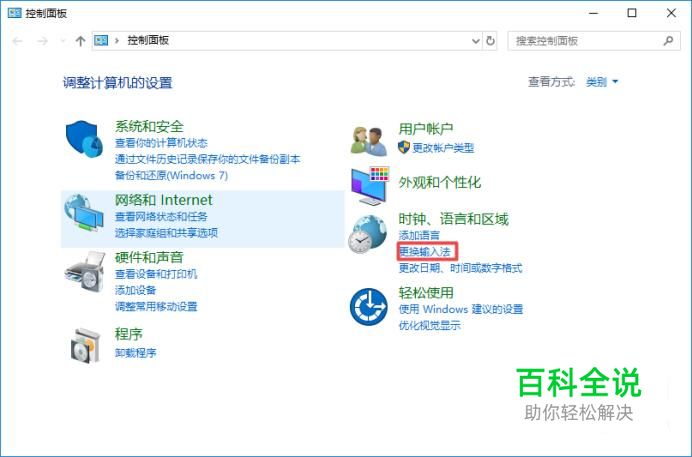Open 网络和 Internet category
Screen dimensions: 692x457
click(x=163, y=200)
